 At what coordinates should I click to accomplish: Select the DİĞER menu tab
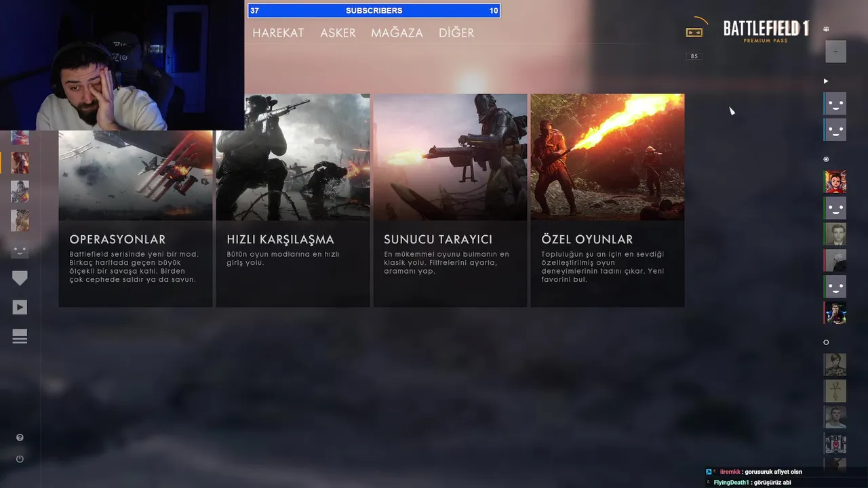click(456, 33)
